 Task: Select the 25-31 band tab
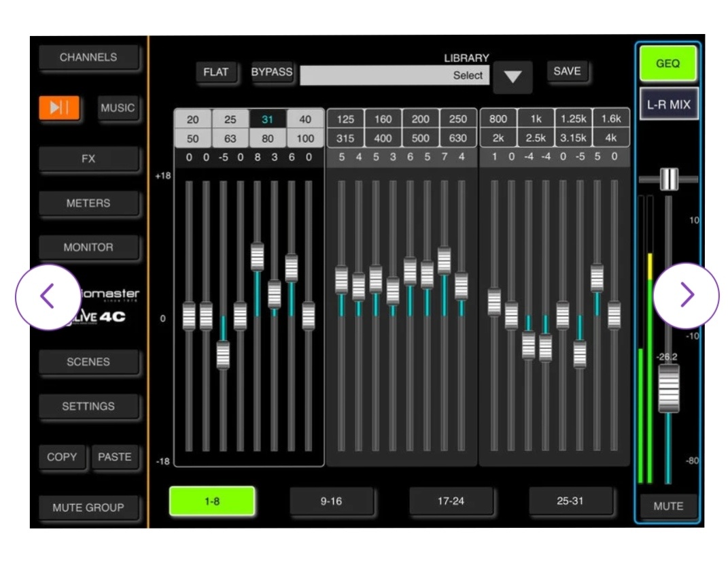tap(570, 501)
